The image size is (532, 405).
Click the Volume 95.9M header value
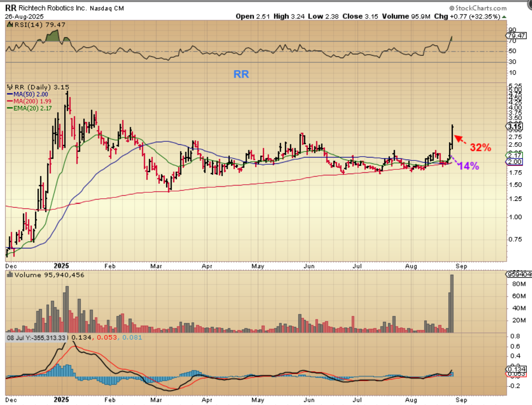[x=406, y=16]
